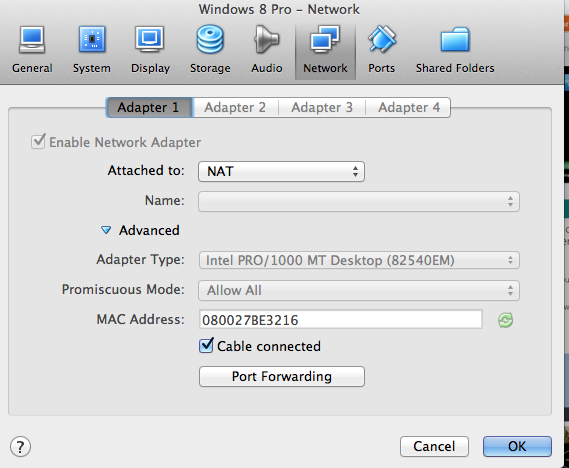Click the Port Forwarding button
This screenshot has height=468, width=569.
point(282,377)
